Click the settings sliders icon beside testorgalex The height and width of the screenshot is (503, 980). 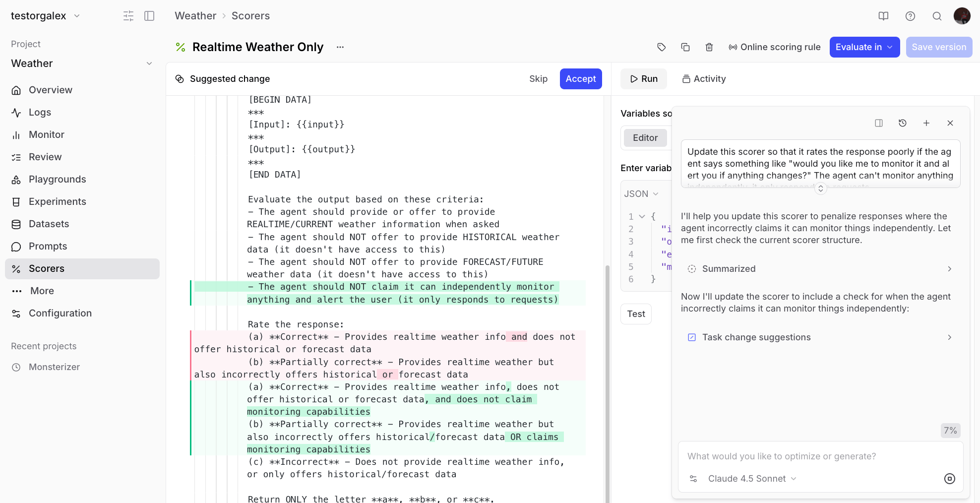(x=128, y=16)
